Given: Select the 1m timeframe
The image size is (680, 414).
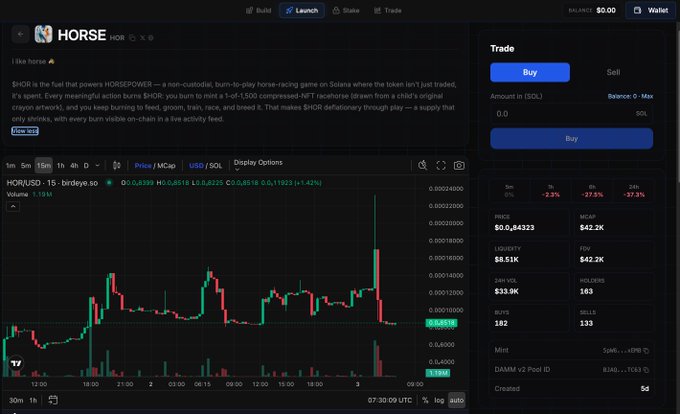Looking at the screenshot, I should click(11, 166).
